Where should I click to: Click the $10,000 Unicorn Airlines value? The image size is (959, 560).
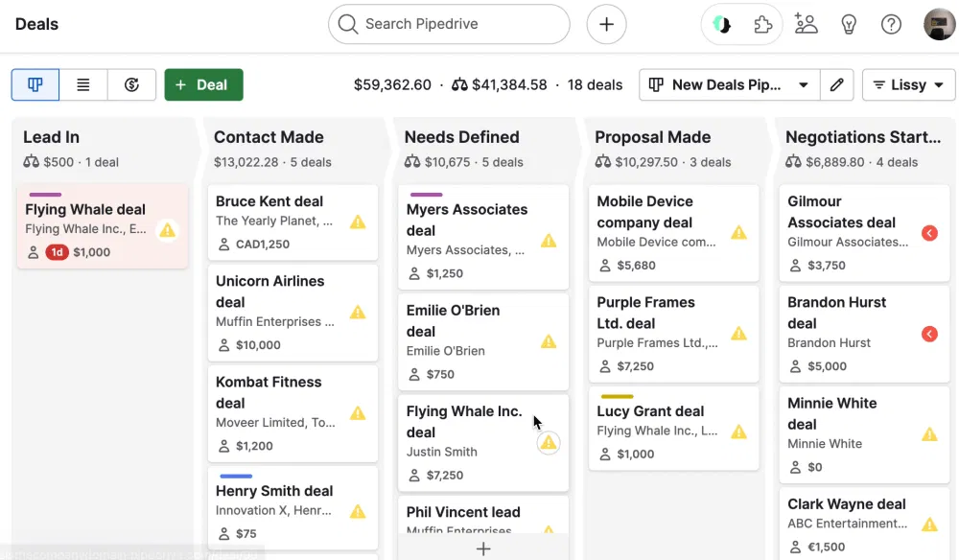click(258, 345)
